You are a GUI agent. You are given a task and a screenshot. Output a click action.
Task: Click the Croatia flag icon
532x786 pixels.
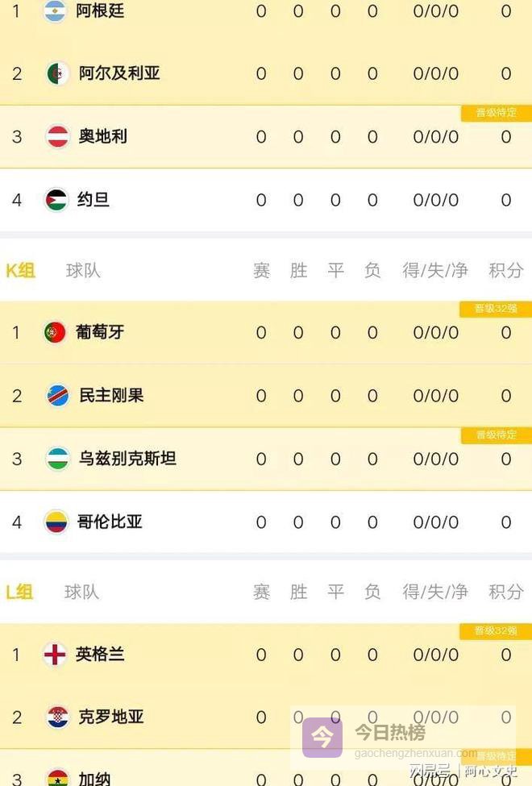tap(57, 717)
